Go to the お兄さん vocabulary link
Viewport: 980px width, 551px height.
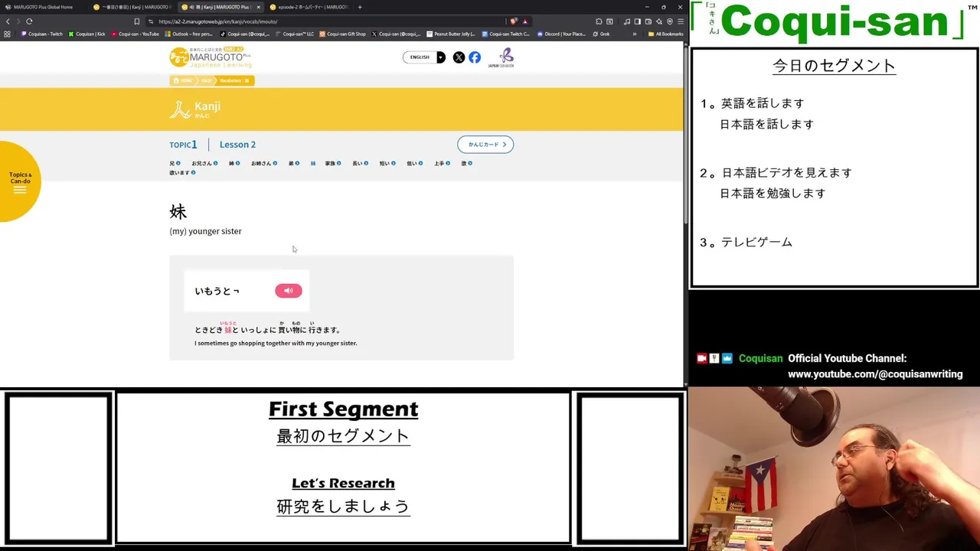click(x=204, y=163)
